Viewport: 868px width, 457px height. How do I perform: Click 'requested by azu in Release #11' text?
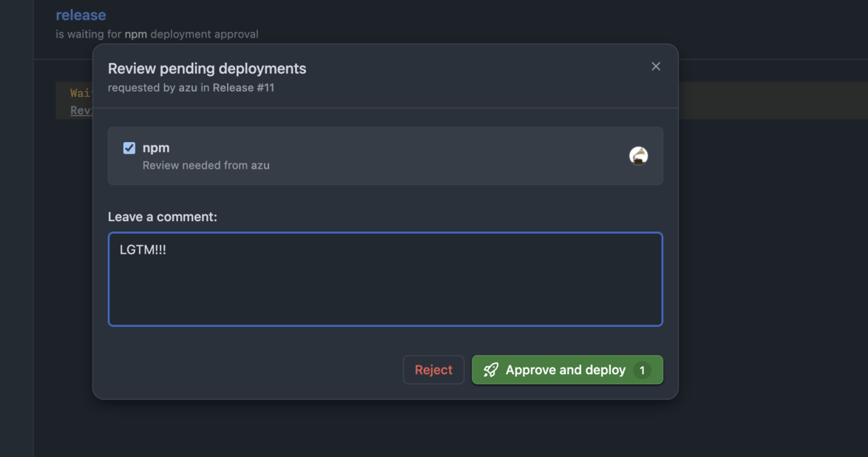pyautogui.click(x=191, y=87)
